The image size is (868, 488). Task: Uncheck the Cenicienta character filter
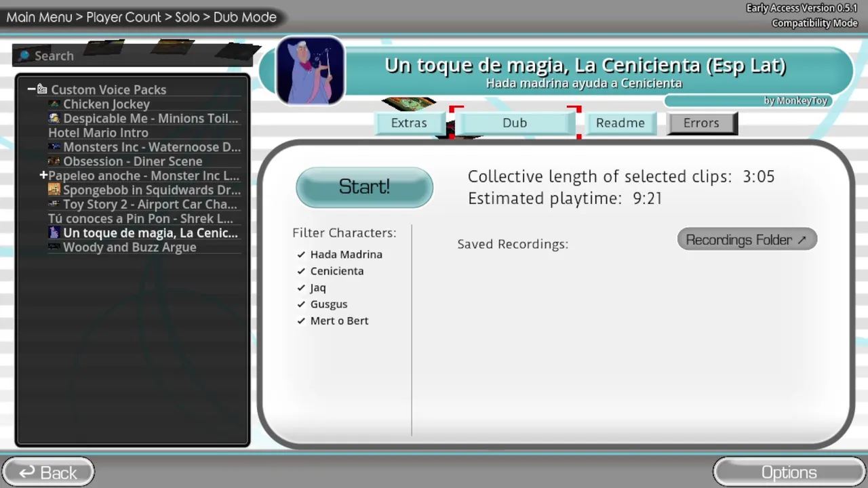301,271
